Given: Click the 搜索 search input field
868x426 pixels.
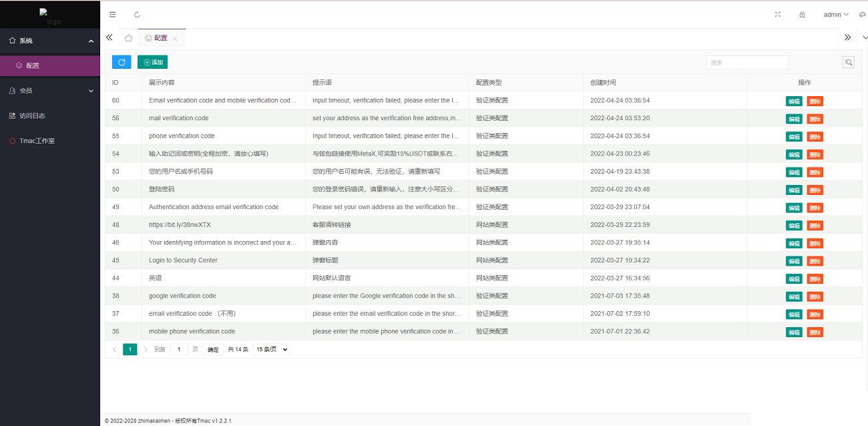Looking at the screenshot, I should pyautogui.click(x=747, y=62).
